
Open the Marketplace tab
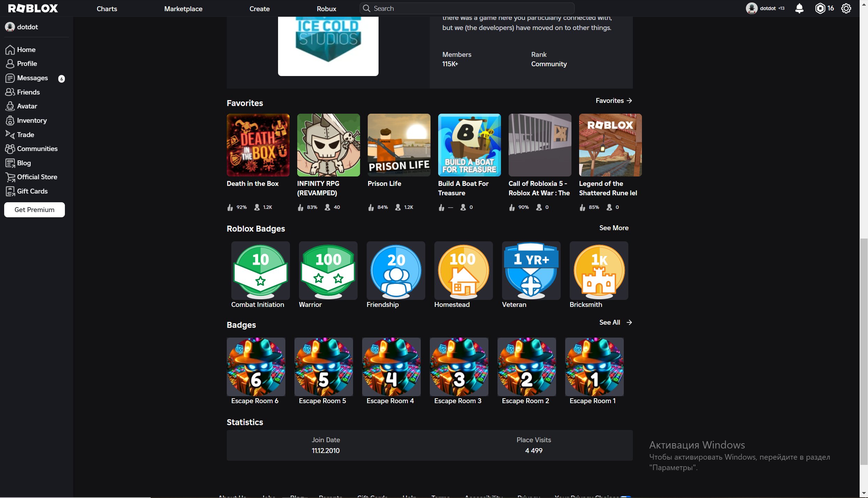coord(183,9)
